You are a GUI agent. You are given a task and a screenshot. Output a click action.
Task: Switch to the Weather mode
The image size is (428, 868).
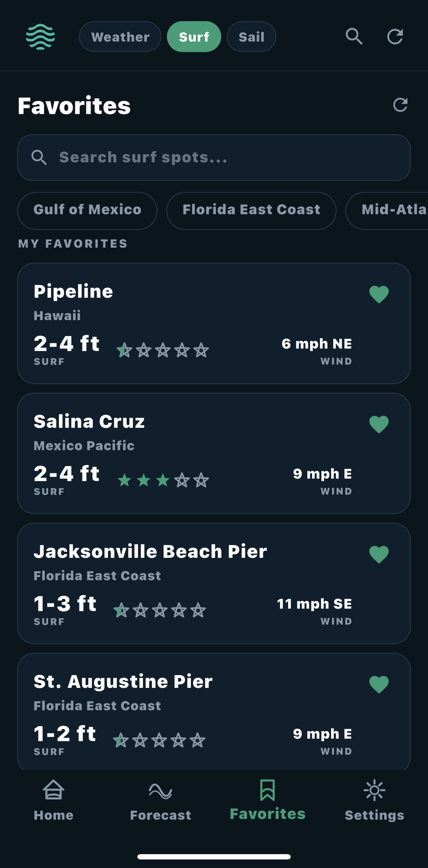(x=120, y=37)
